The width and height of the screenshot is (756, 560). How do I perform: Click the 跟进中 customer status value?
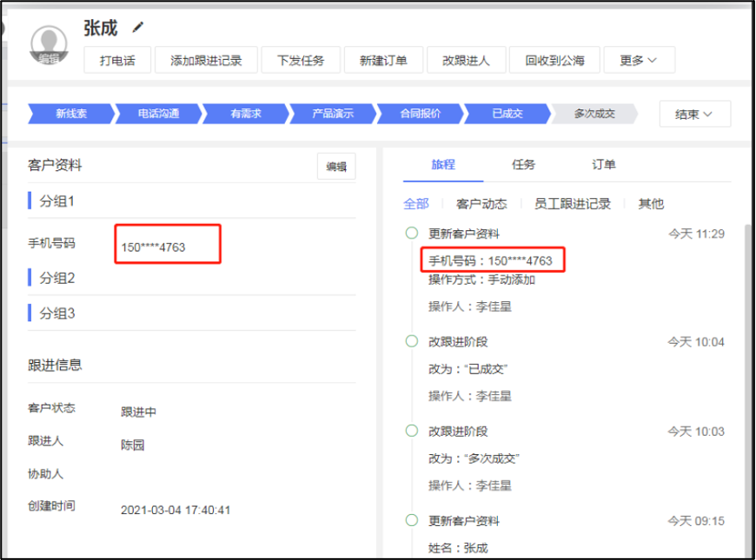(x=138, y=412)
